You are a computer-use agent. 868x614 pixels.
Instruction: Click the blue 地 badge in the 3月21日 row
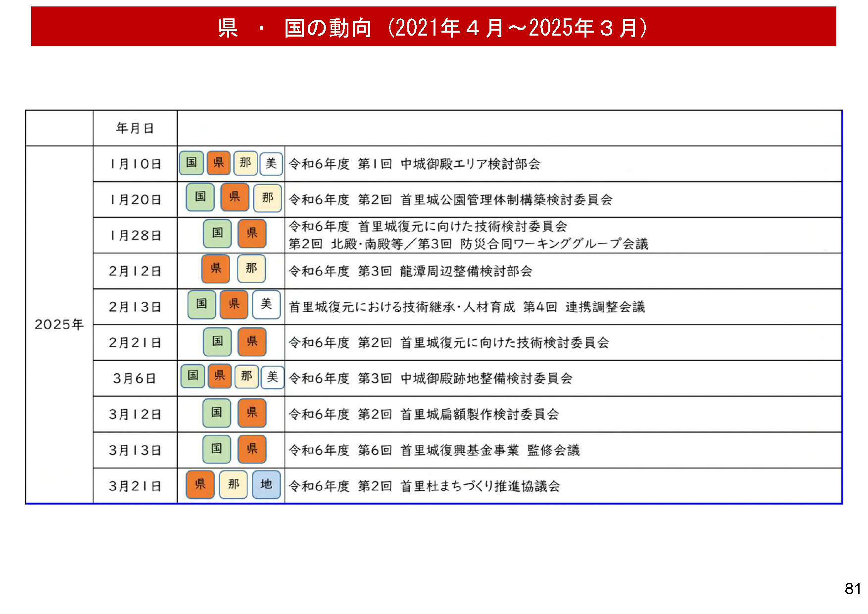(x=266, y=484)
